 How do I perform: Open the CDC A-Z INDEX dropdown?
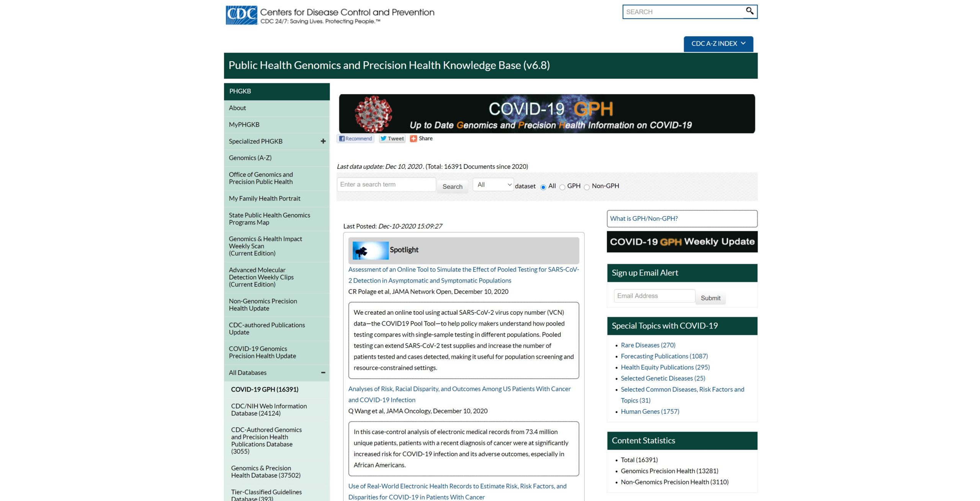[718, 44]
